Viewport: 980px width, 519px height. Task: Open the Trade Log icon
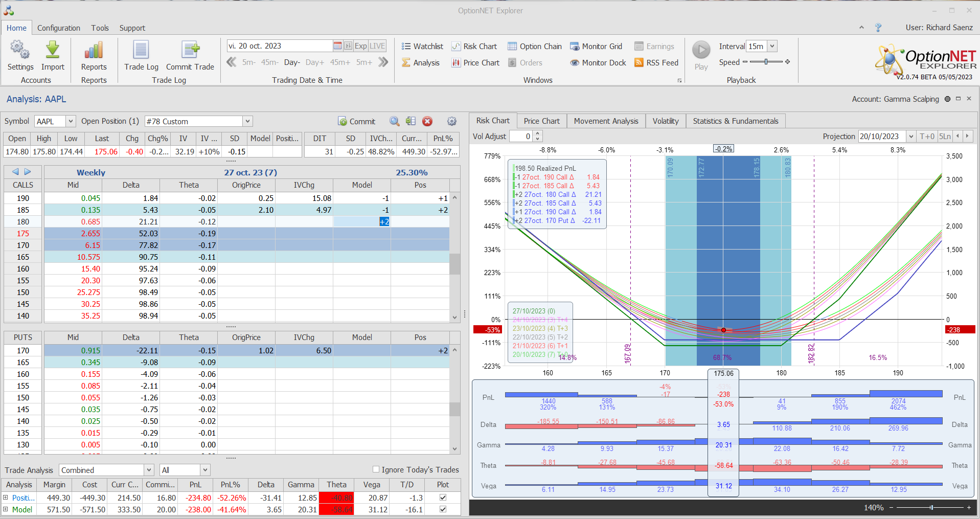click(x=141, y=50)
